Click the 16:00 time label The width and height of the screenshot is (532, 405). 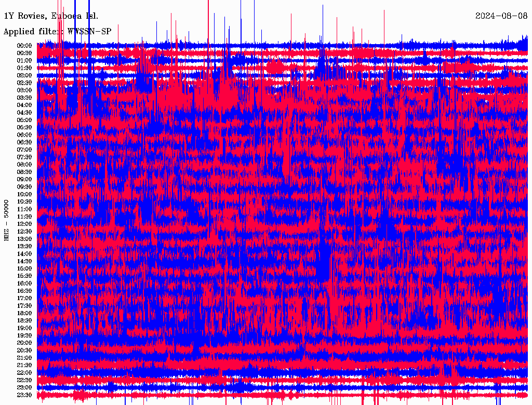[24, 283]
